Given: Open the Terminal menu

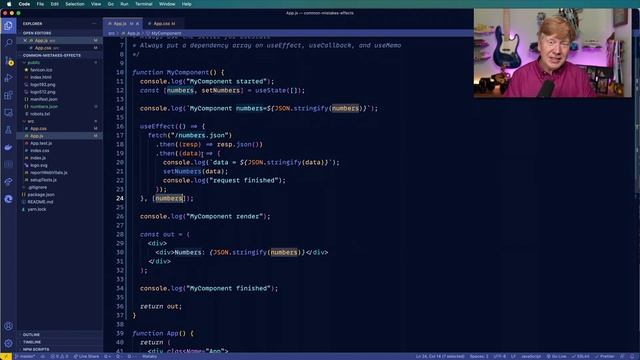Looking at the screenshot, I should click(144, 4).
